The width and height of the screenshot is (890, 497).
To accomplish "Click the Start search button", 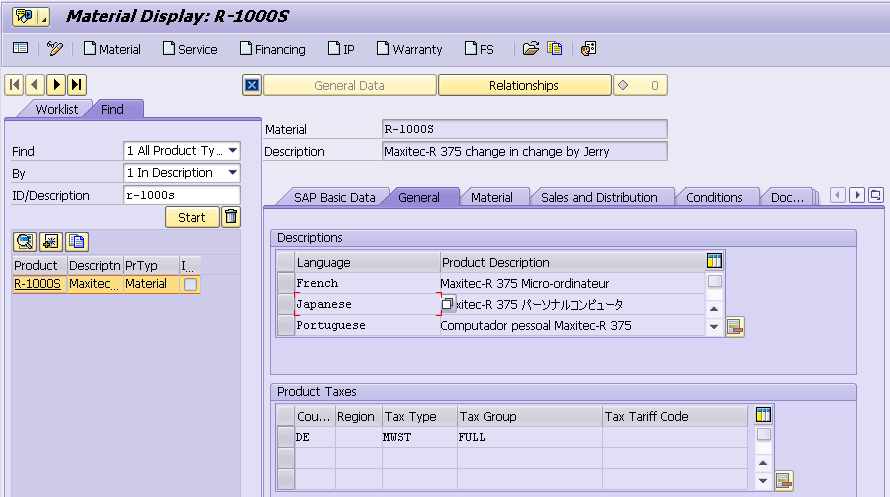I will pos(192,217).
